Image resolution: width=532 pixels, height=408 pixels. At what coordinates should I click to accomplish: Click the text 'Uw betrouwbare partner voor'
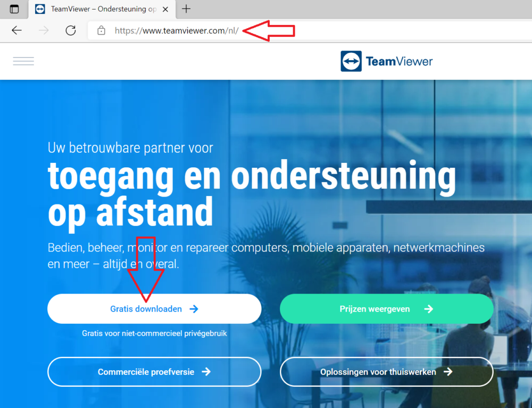click(x=130, y=148)
